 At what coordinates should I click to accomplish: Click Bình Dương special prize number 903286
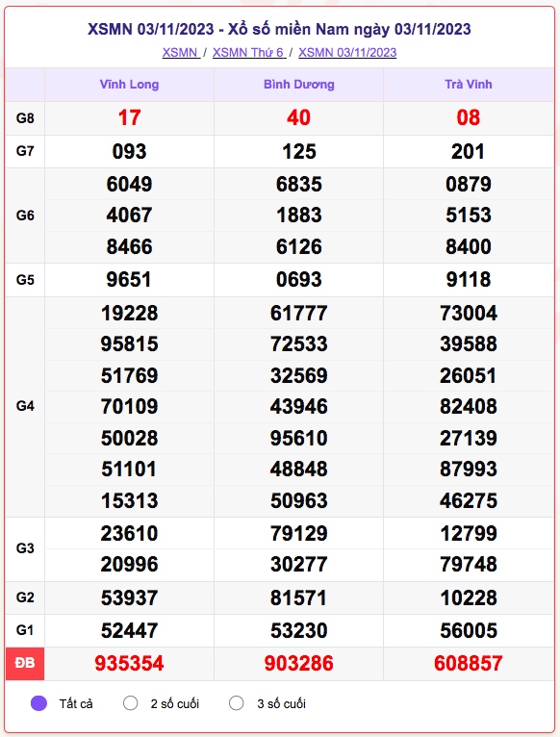point(299,664)
